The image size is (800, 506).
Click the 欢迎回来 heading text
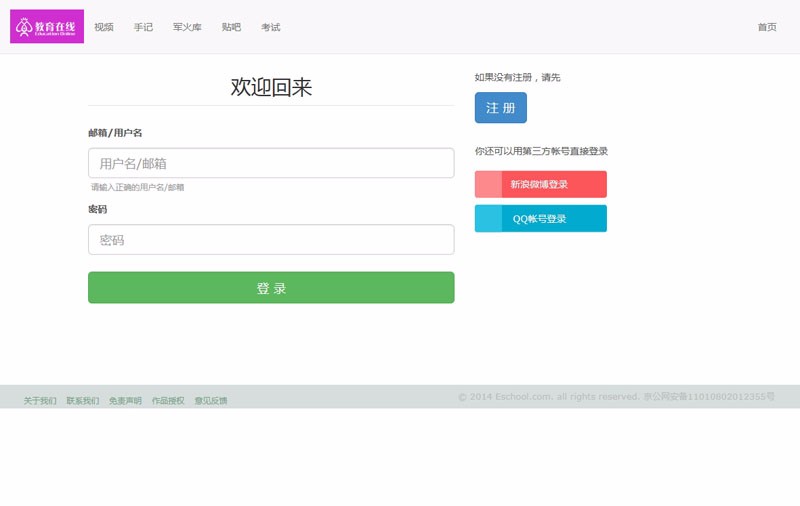click(271, 87)
